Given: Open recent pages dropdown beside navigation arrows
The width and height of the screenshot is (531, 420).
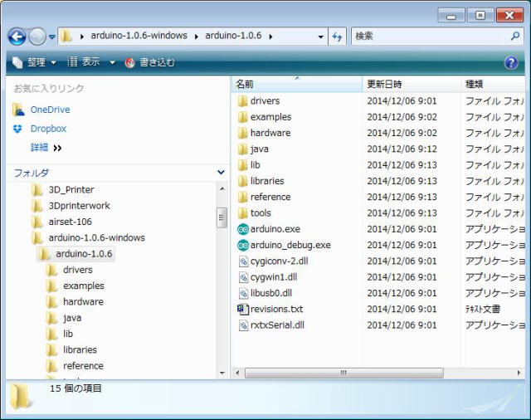Looking at the screenshot, I should click(51, 37).
